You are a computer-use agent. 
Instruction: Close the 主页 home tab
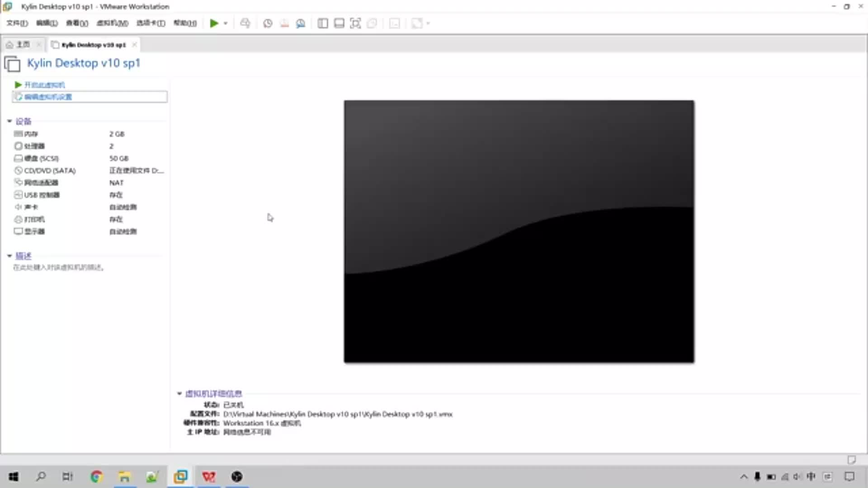[39, 44]
